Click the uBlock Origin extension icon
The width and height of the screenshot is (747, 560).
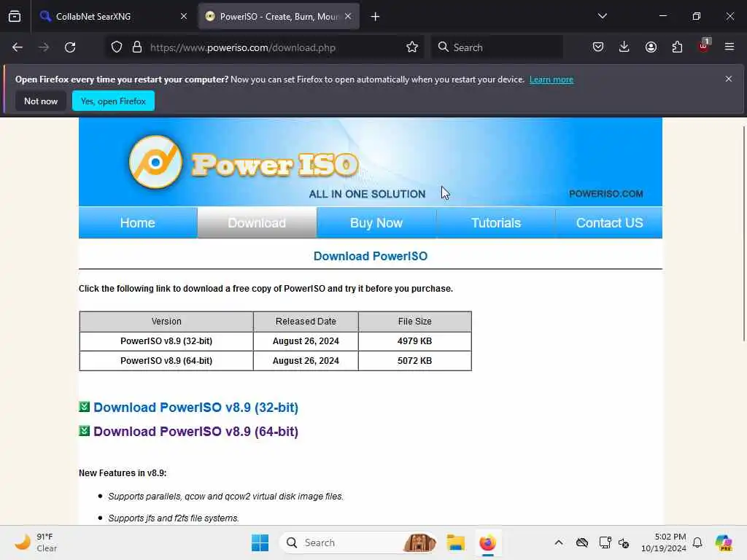[x=704, y=46]
